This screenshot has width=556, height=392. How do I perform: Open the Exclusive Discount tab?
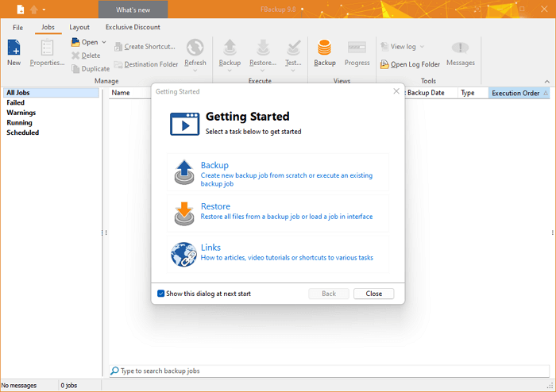(x=132, y=27)
